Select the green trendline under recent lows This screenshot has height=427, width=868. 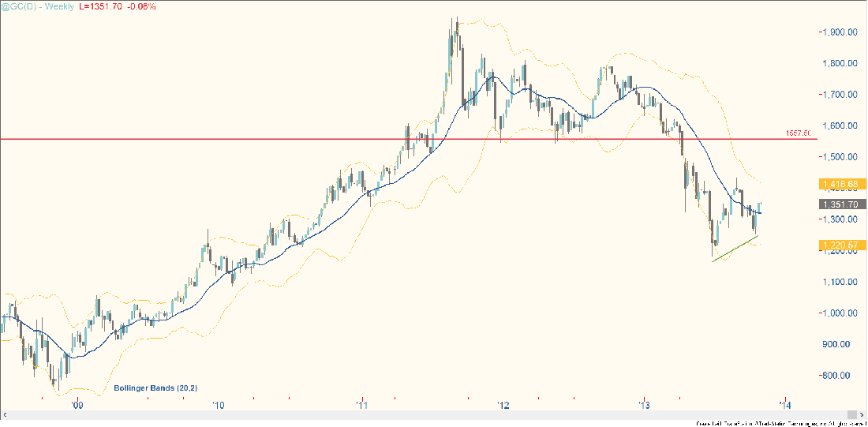[735, 248]
